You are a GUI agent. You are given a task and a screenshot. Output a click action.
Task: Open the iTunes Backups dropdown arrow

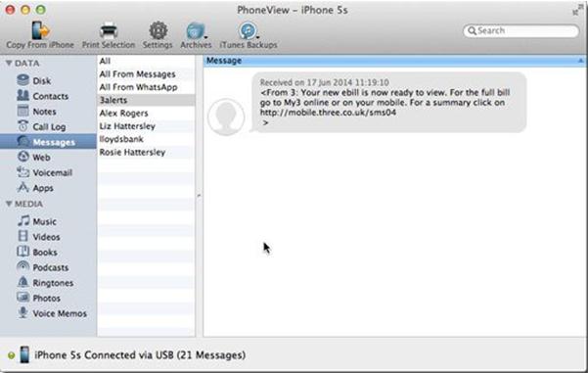click(x=258, y=37)
